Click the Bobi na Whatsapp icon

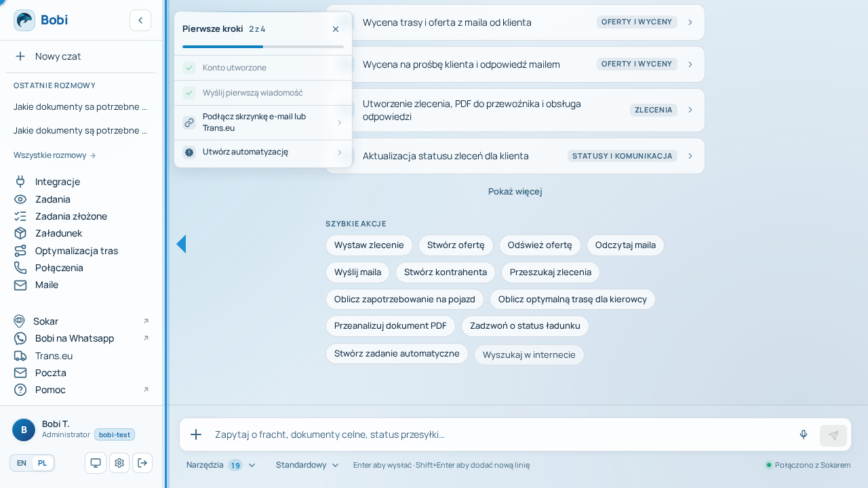point(20,338)
